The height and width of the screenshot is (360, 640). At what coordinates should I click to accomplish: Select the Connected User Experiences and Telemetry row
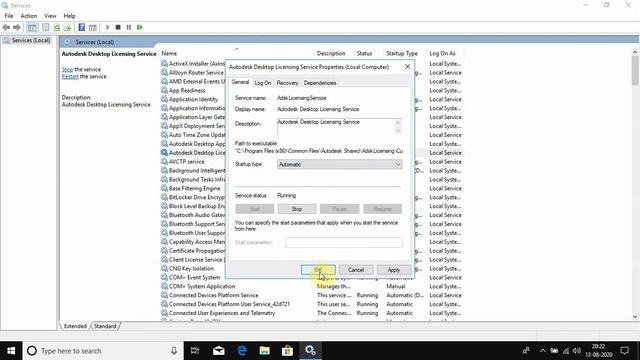[x=311, y=313]
